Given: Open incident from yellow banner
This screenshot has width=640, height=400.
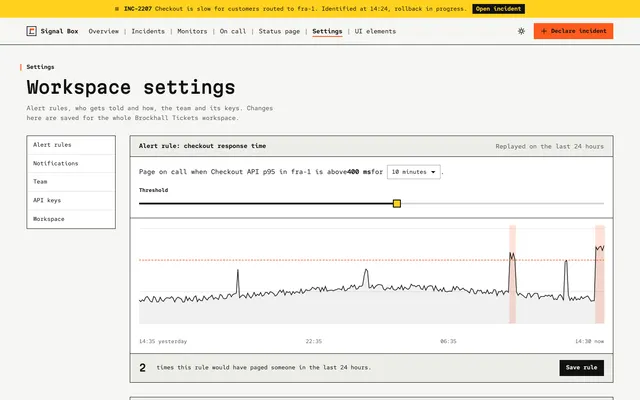Looking at the screenshot, I should (x=498, y=9).
